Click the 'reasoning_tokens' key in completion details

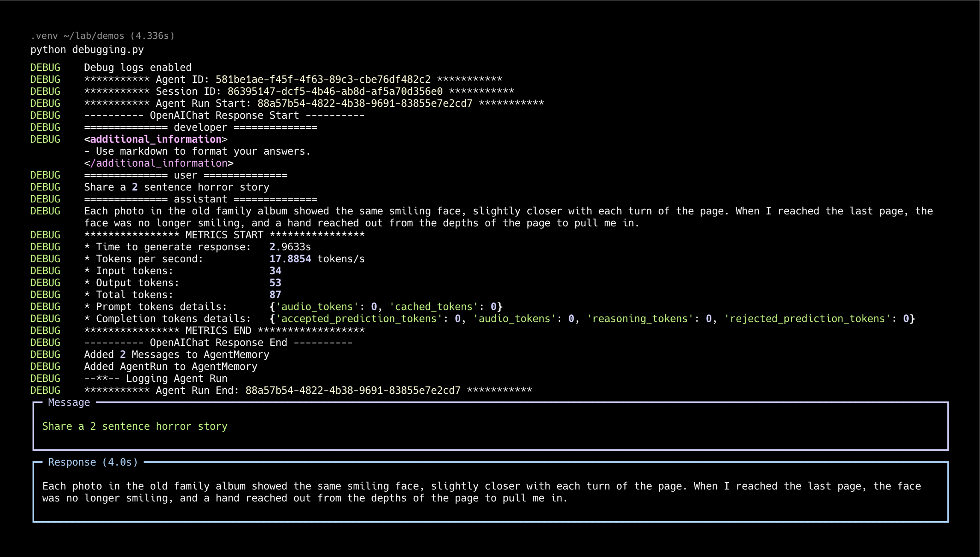pos(640,319)
